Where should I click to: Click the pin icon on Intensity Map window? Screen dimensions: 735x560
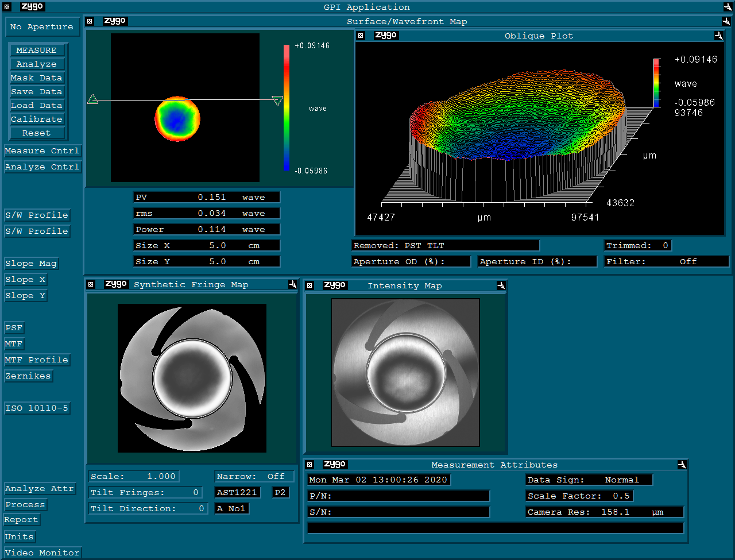pyautogui.click(x=501, y=285)
